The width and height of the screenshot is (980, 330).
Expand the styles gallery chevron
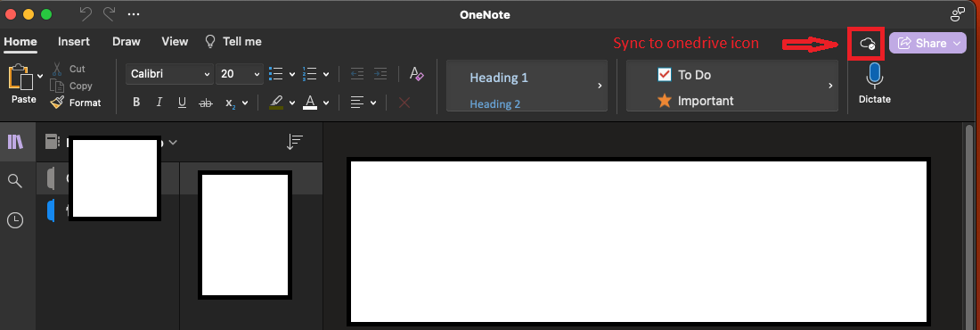(600, 86)
